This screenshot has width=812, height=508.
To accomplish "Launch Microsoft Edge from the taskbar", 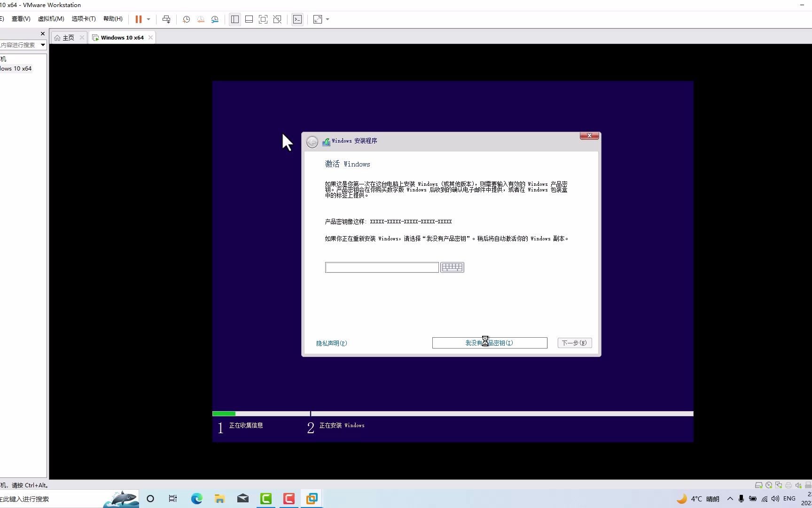I will 196,499.
